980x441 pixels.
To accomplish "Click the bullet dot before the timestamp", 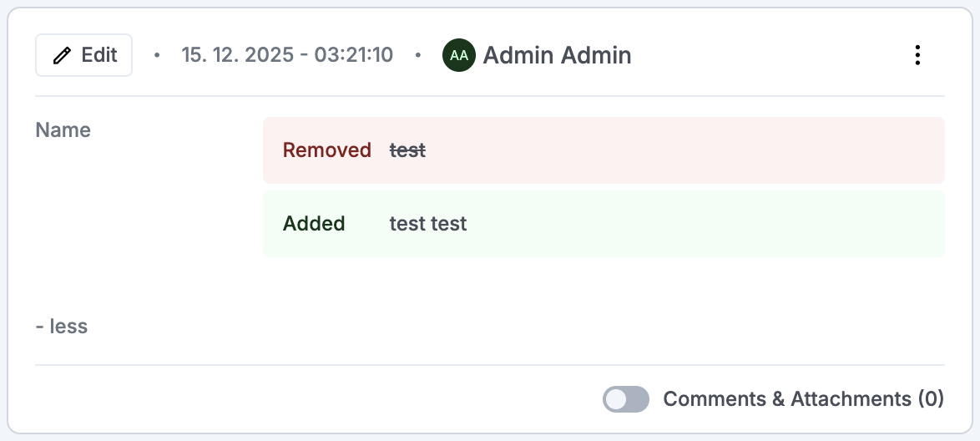I will pos(157,56).
